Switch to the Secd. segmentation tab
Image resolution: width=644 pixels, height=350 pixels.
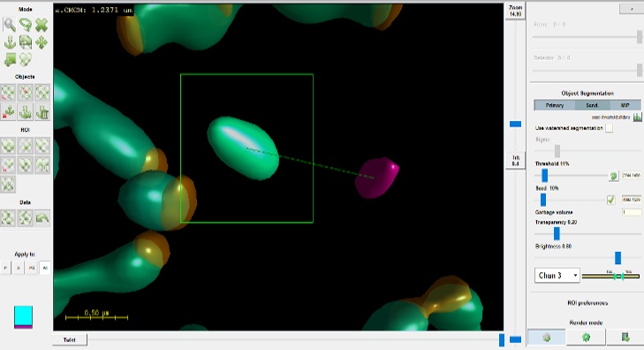tap(592, 105)
